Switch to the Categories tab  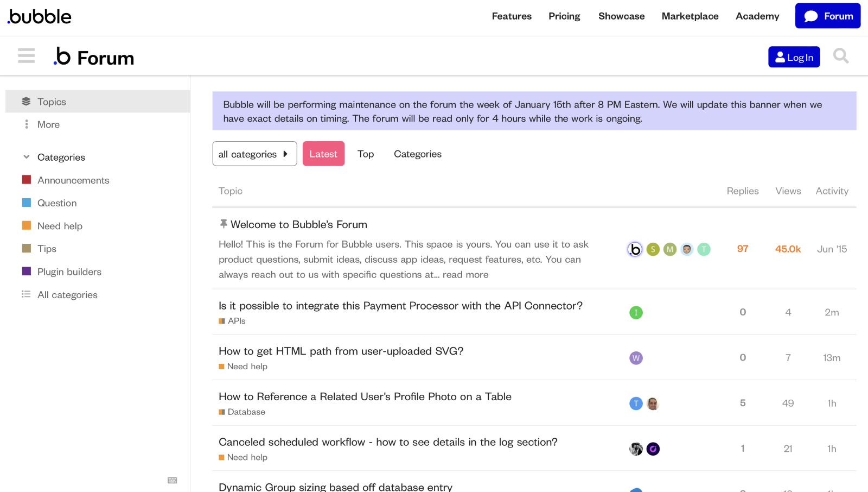418,154
